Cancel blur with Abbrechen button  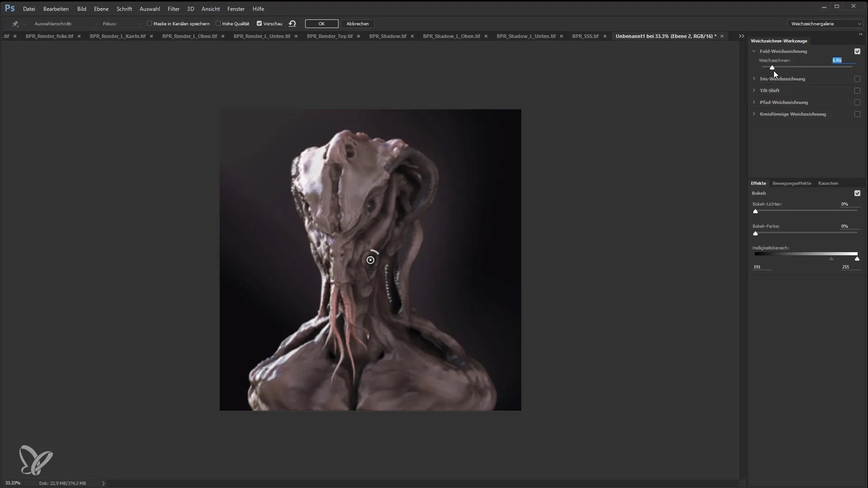point(358,23)
